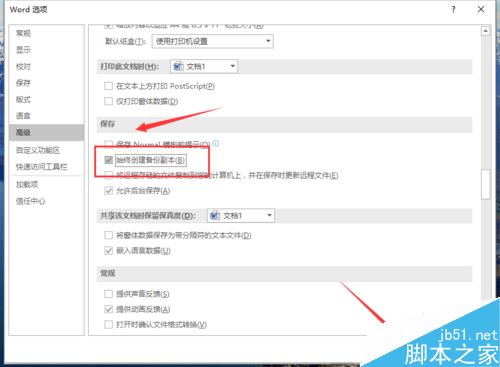
Task: Close the Word 选项 dialog
Action: [x=481, y=9]
